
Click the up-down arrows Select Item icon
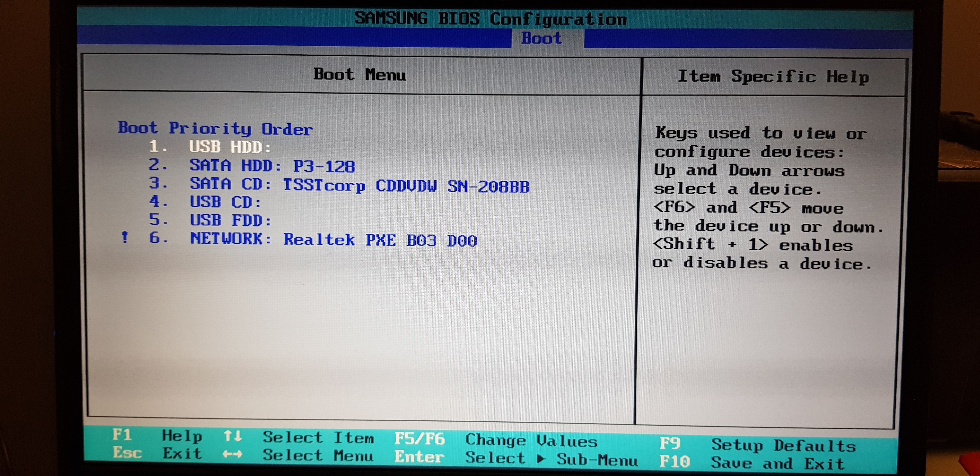point(232,436)
